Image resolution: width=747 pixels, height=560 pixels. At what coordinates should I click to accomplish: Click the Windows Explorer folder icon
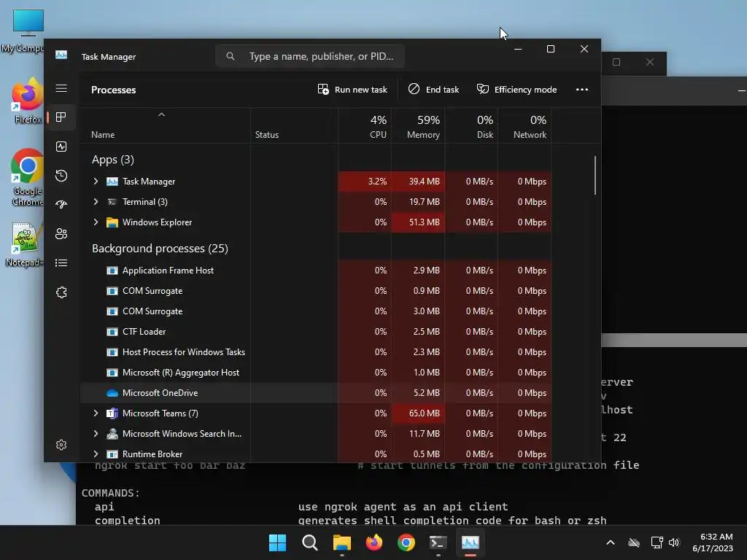[112, 222]
